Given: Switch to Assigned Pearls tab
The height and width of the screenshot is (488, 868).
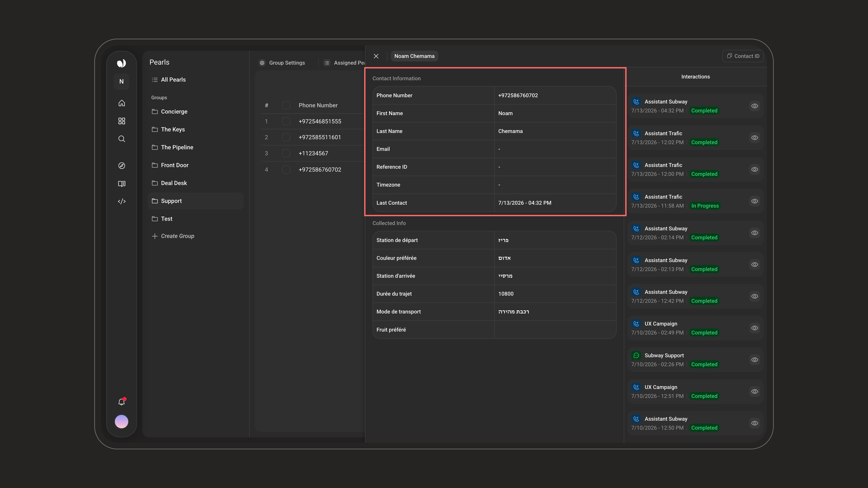Looking at the screenshot, I should pos(344,63).
